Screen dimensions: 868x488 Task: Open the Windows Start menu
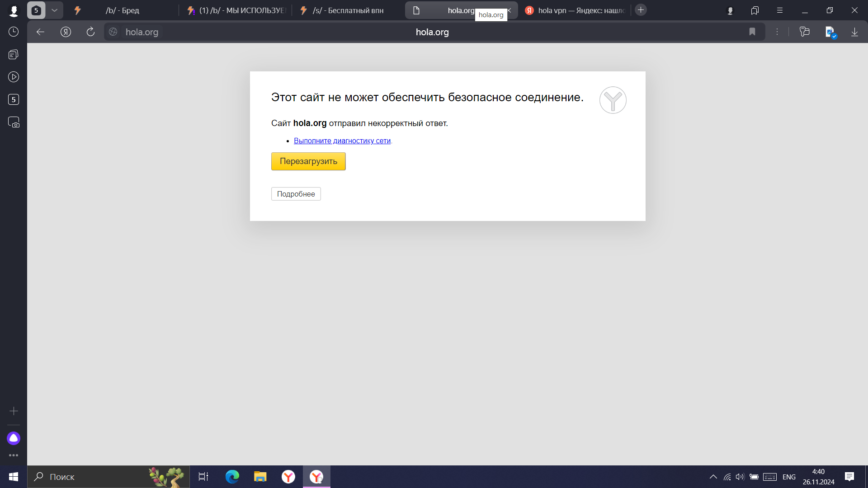[x=14, y=477]
